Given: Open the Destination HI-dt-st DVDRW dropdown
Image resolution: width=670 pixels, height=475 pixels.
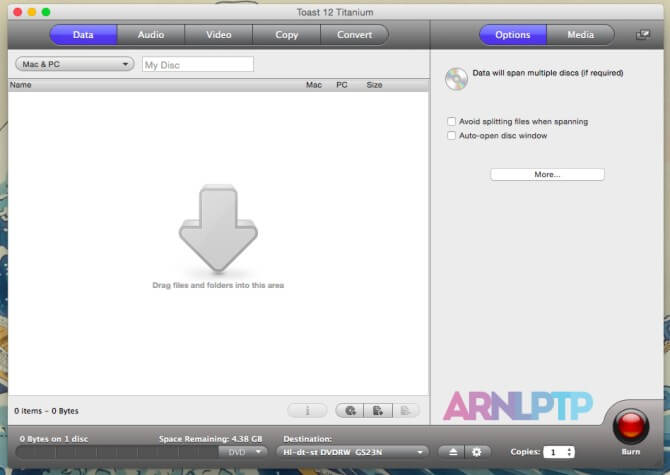Looking at the screenshot, I should tap(353, 452).
